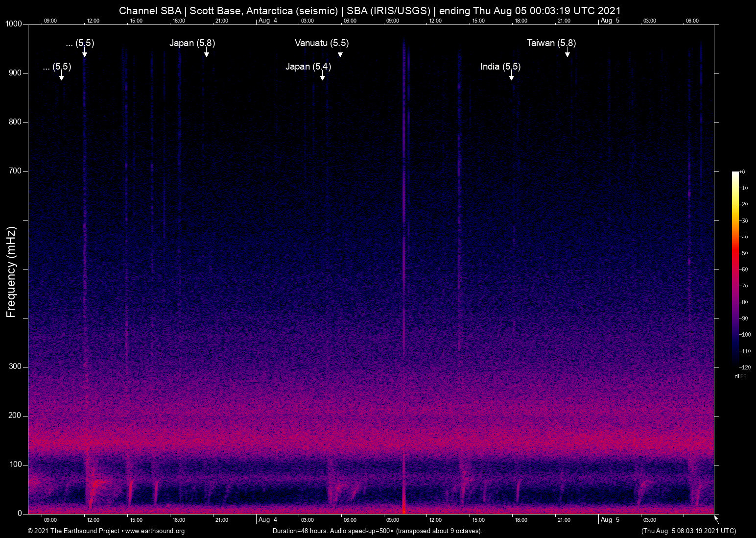Click the Thu Aug 5 08:03:19 timestamp
This screenshot has height=538, width=756.
click(x=688, y=531)
